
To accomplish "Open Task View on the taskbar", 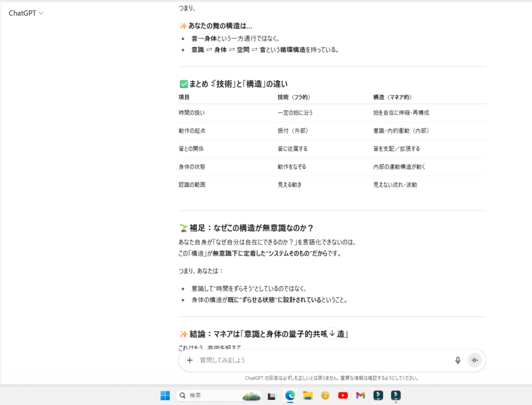I will pyautogui.click(x=272, y=396).
